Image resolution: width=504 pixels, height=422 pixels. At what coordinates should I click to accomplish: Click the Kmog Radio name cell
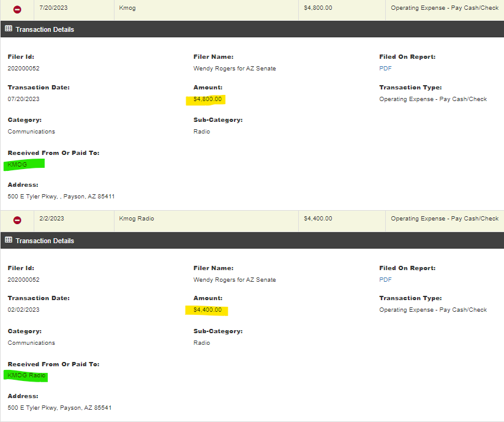(x=206, y=221)
